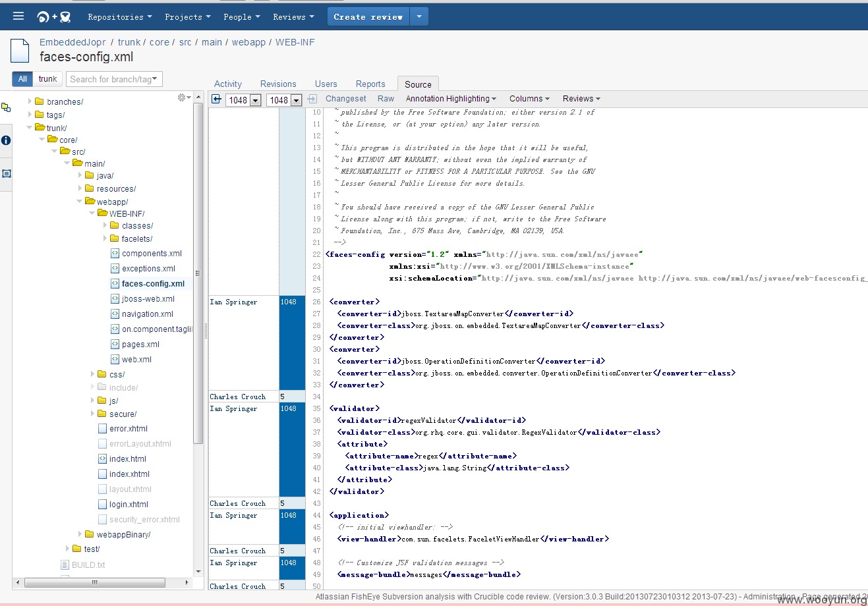The image size is (868, 606).
Task: Click the navigation.xml file icon
Action: pos(115,314)
